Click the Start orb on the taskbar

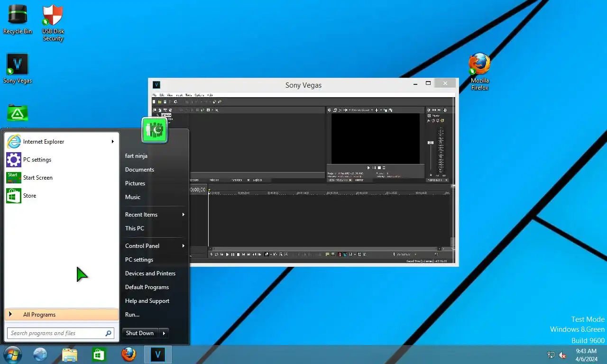(12, 355)
